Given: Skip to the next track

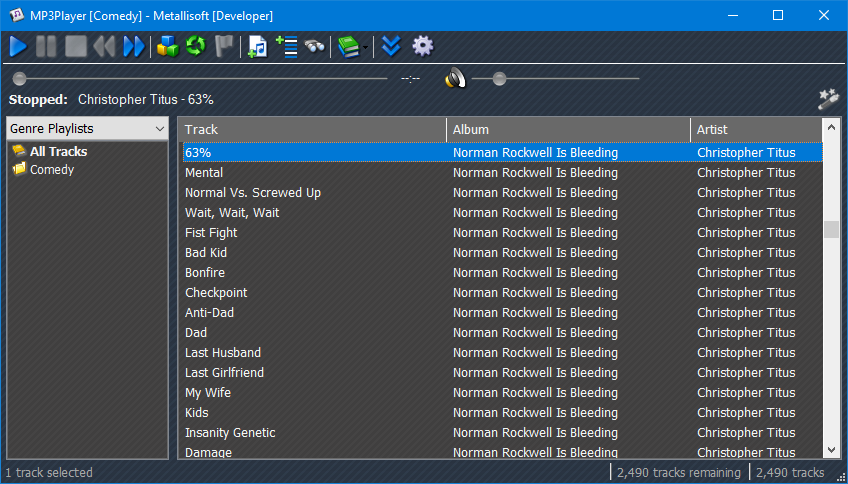Looking at the screenshot, I should coord(133,46).
